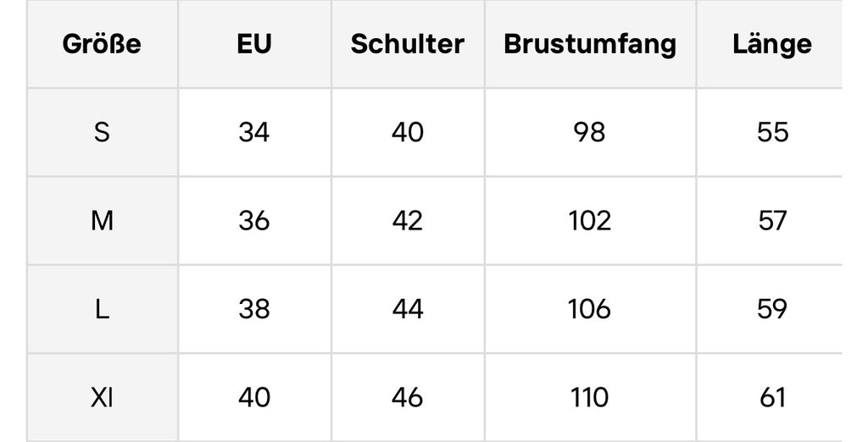Click size L row label

point(102,309)
